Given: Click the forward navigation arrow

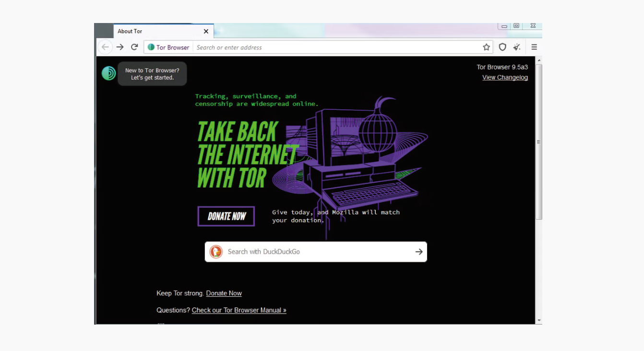Looking at the screenshot, I should [120, 47].
